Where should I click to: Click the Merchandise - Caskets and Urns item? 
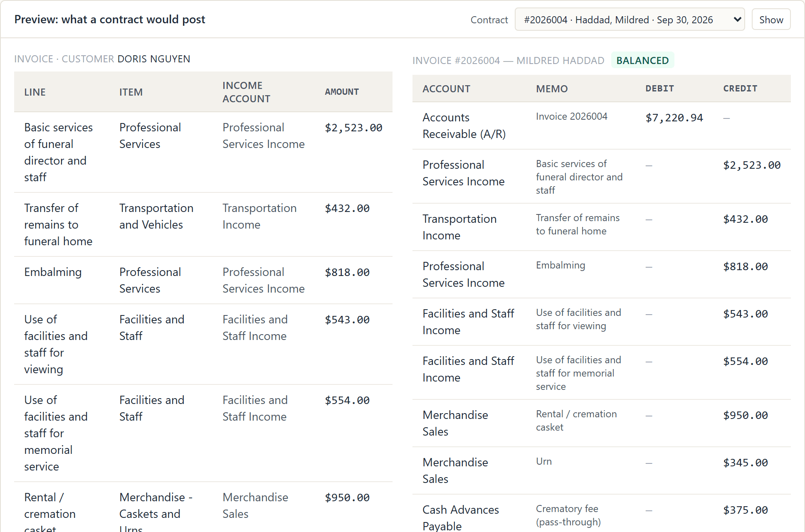[x=156, y=512]
